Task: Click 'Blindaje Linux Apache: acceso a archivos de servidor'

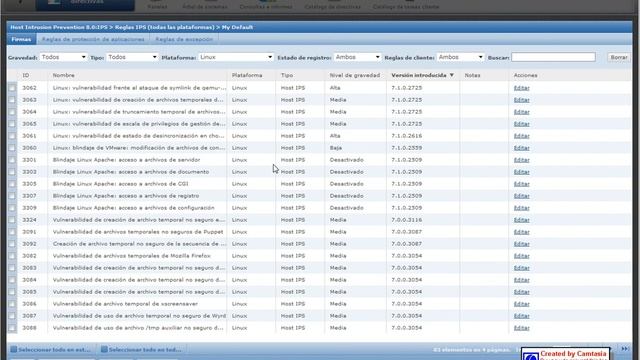Action: pyautogui.click(x=126, y=160)
